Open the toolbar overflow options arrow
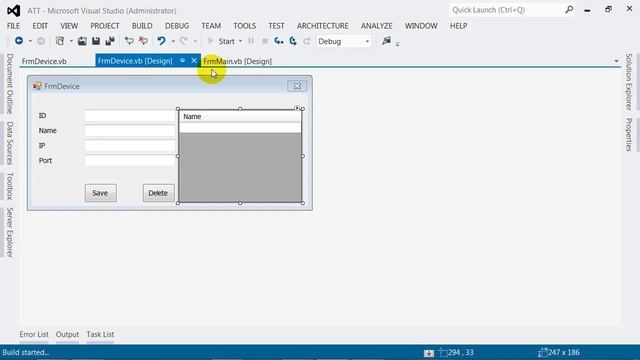640x360 pixels. point(397,43)
